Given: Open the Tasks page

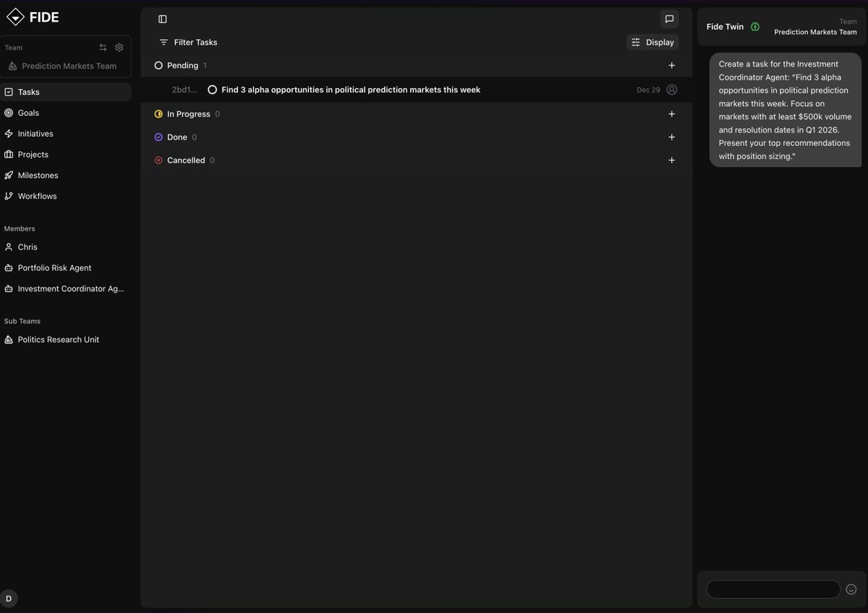Looking at the screenshot, I should coord(66,92).
